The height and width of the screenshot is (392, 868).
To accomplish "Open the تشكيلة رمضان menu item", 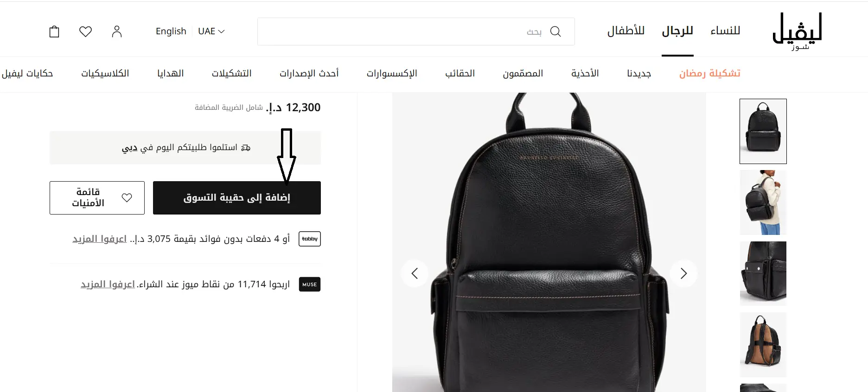I will coord(710,73).
